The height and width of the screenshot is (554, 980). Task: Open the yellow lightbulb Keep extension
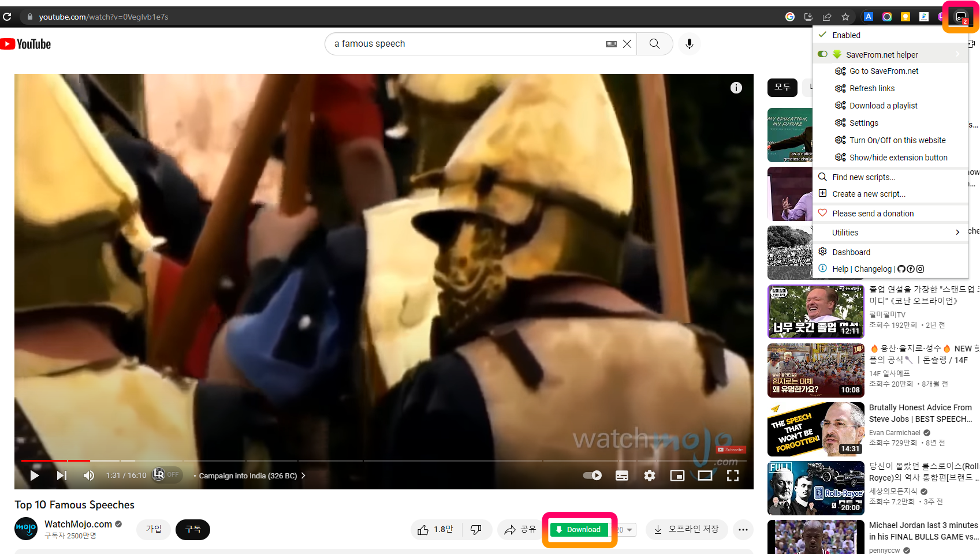point(906,17)
